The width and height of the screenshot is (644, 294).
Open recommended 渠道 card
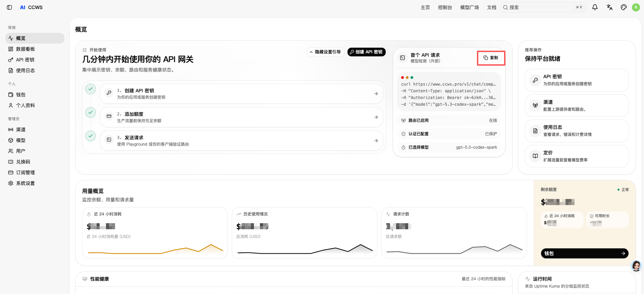(577, 106)
